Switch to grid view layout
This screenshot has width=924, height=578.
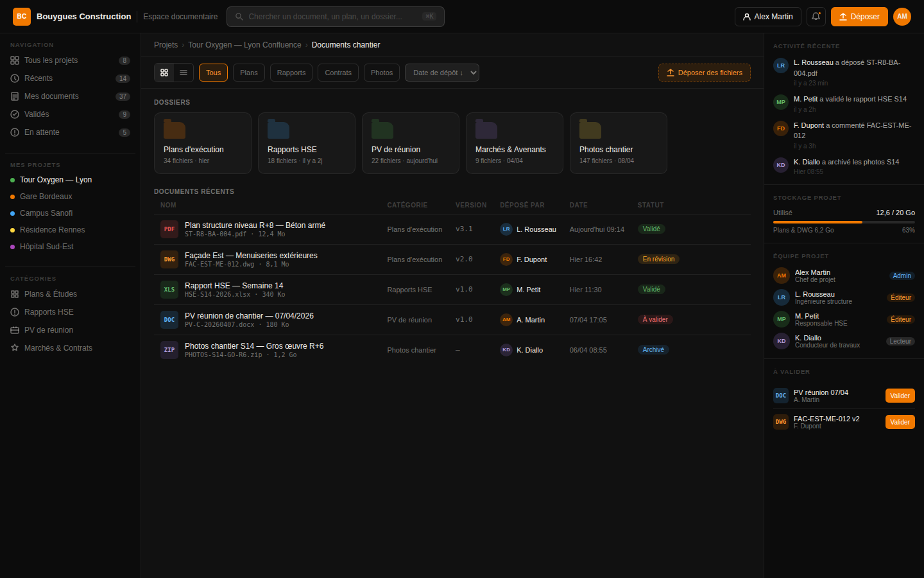tap(164, 73)
